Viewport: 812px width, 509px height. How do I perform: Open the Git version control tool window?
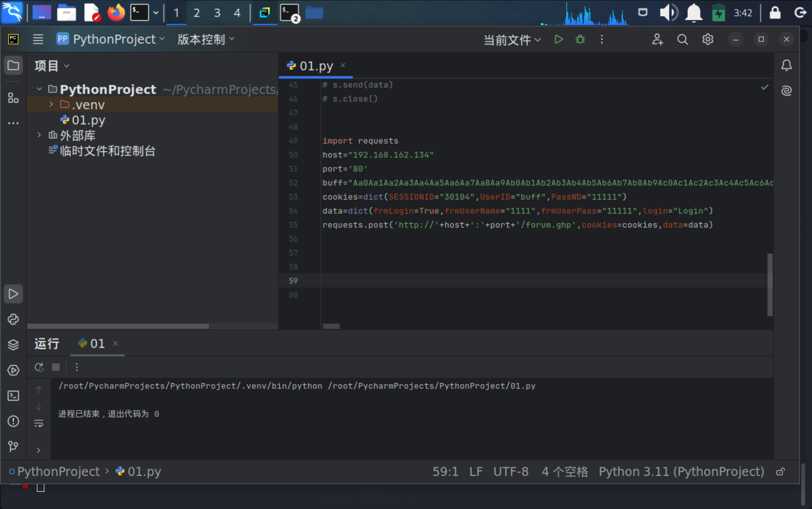[x=13, y=446]
